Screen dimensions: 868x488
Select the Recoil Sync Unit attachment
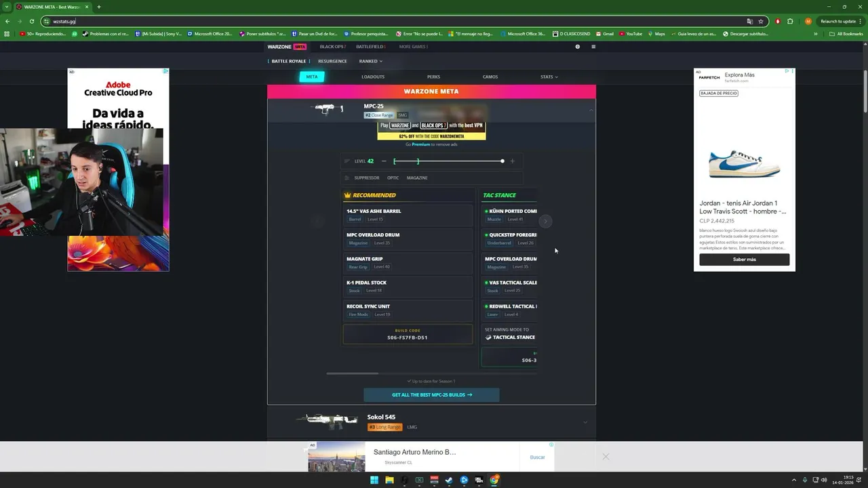[x=408, y=310]
